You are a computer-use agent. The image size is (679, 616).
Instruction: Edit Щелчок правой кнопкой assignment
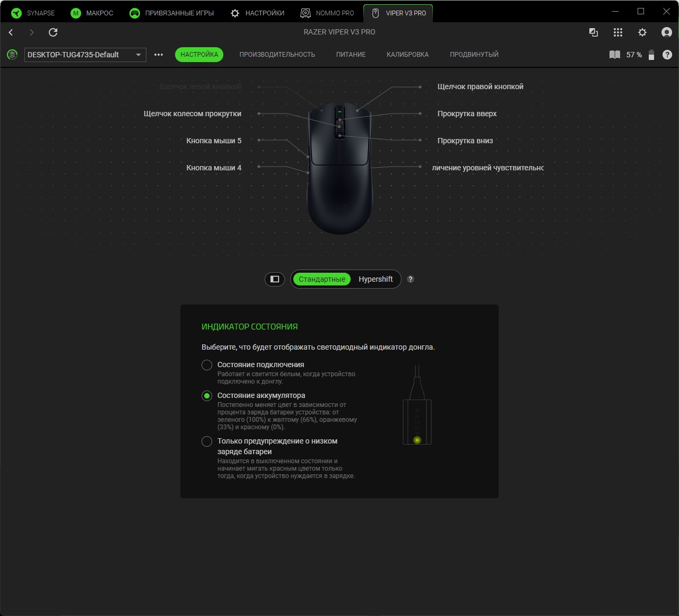[x=480, y=86]
